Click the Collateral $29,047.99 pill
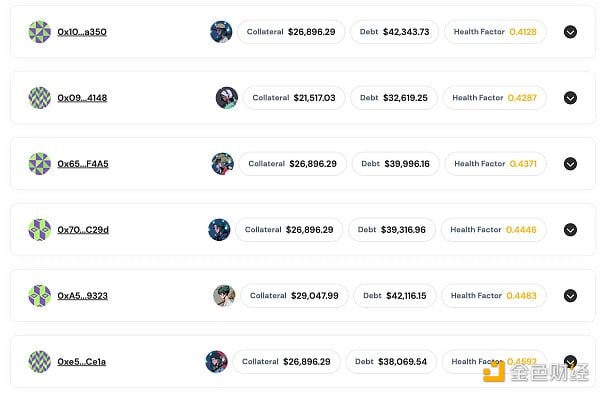The height and width of the screenshot is (393, 600). pyautogui.click(x=294, y=296)
